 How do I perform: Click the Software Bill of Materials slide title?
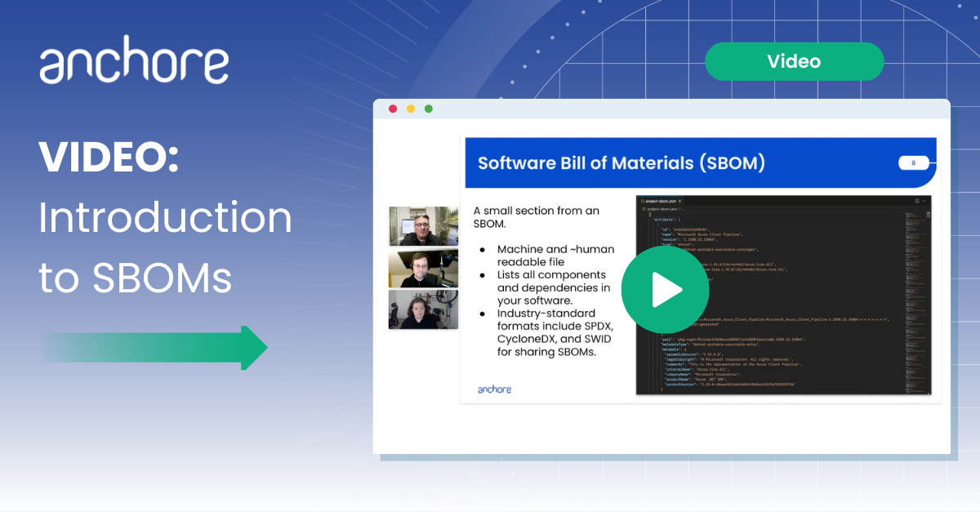click(621, 163)
